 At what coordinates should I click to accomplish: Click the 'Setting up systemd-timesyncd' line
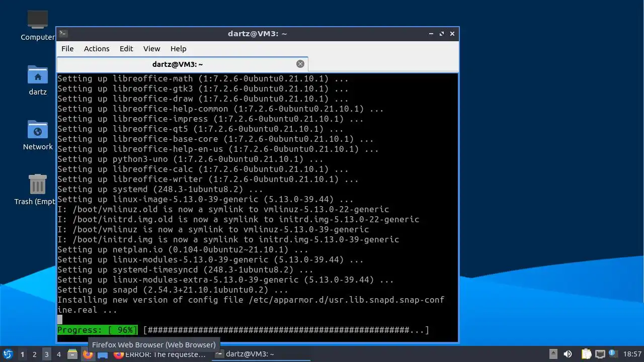(185, 269)
